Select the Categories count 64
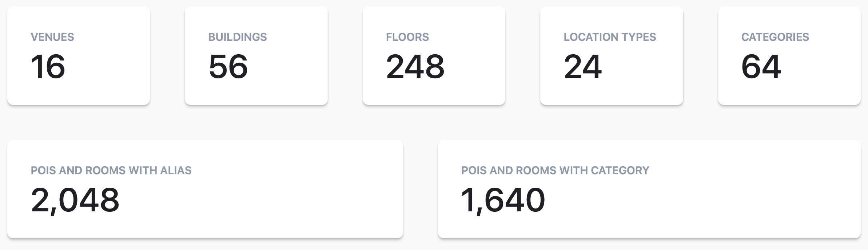 (761, 66)
